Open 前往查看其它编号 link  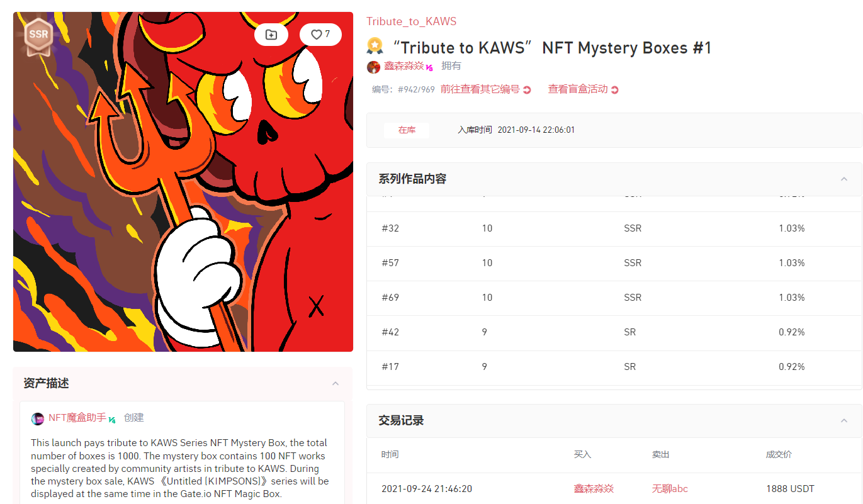(x=480, y=89)
